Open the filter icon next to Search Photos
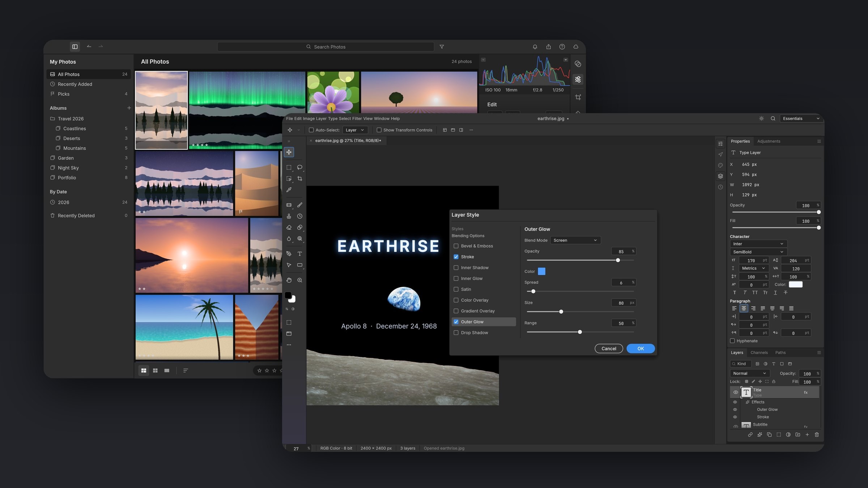 pos(442,47)
